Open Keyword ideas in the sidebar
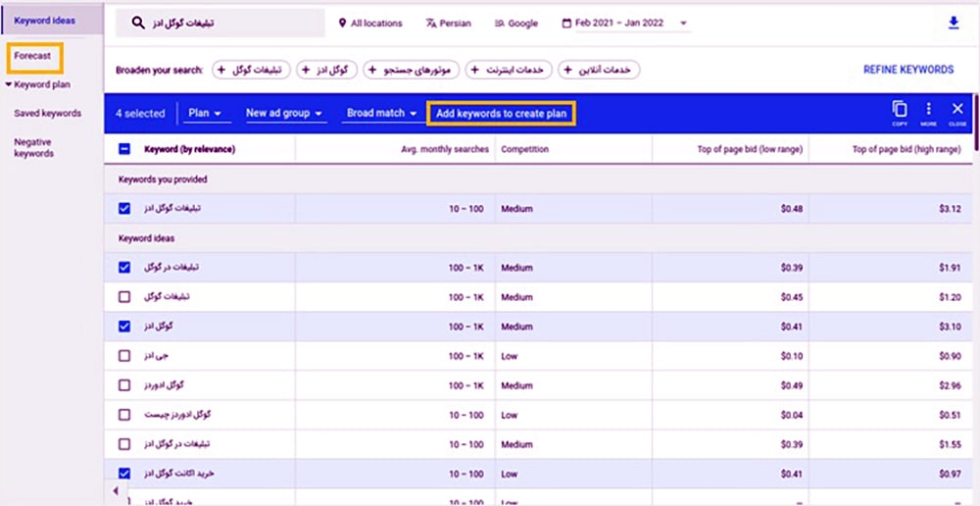 click(44, 21)
